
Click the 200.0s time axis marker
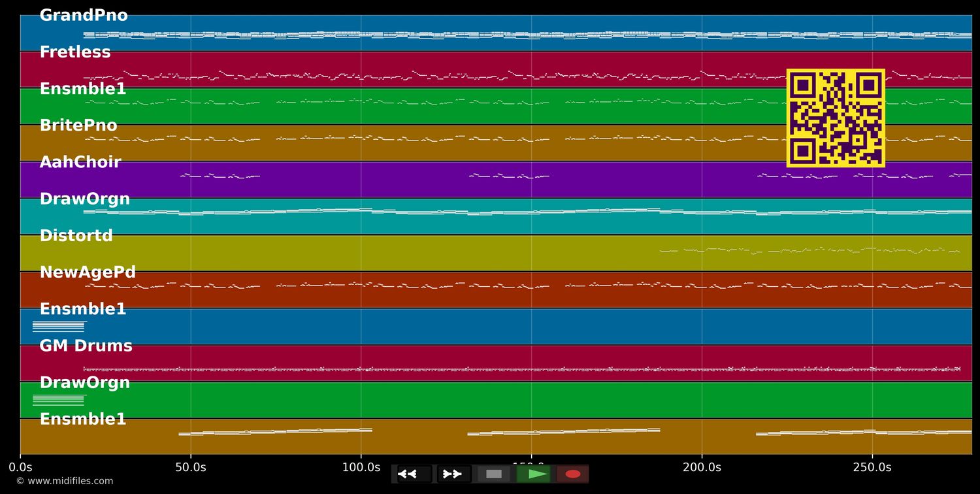click(702, 467)
